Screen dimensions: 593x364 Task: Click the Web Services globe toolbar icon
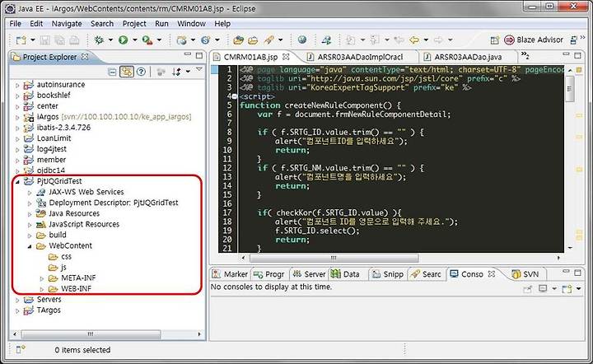click(x=205, y=40)
